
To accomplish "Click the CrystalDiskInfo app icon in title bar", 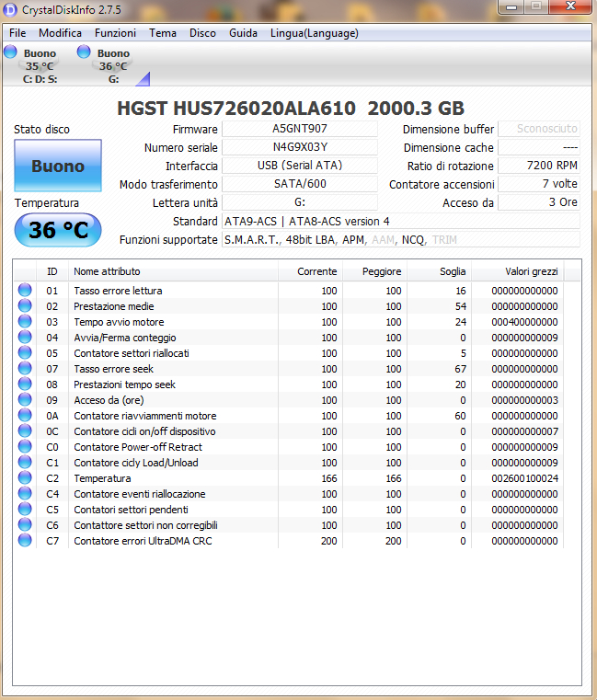I will click(10, 10).
